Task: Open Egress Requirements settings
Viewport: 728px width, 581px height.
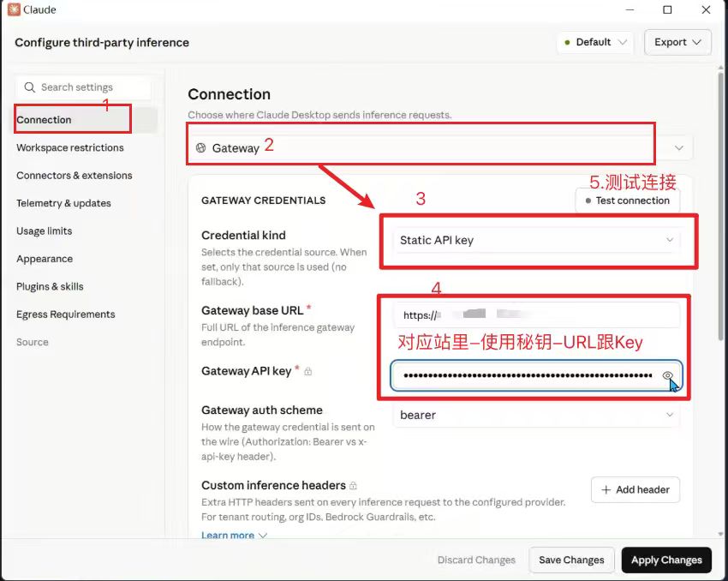Action: 65,314
